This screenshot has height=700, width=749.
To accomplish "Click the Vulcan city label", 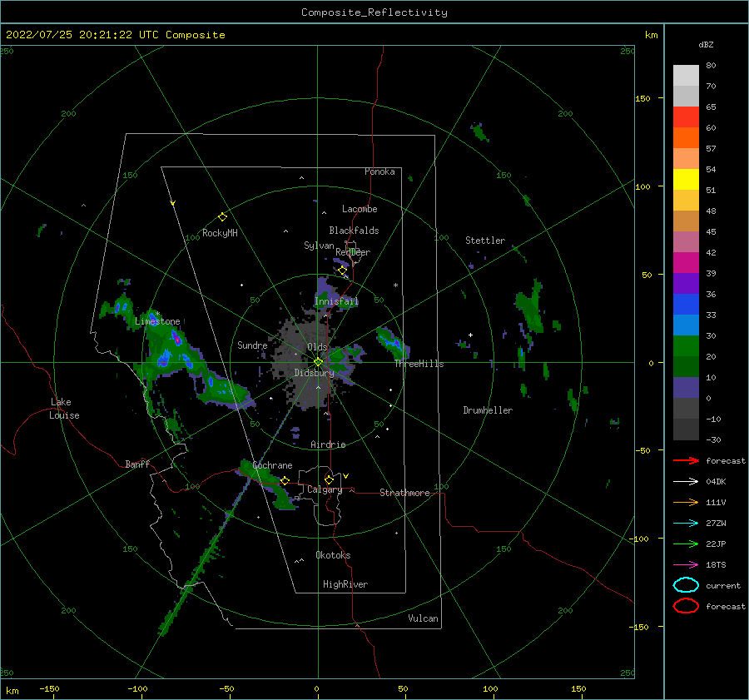I will click(424, 618).
